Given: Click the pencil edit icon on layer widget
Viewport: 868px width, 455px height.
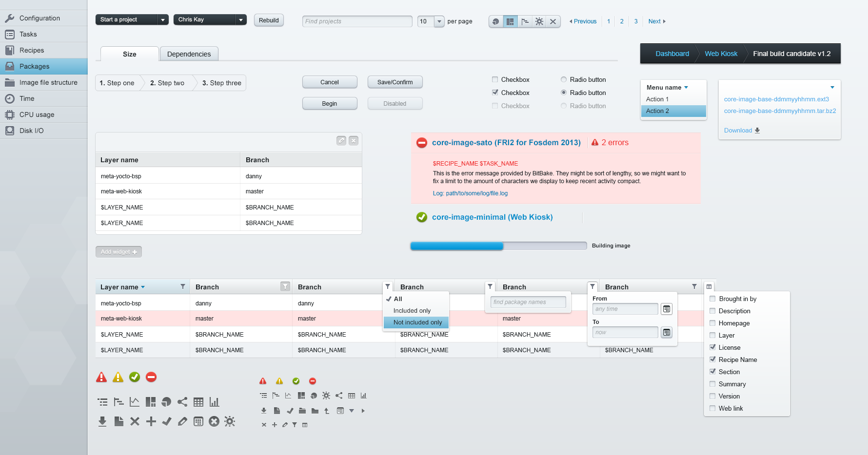Looking at the screenshot, I should (x=341, y=141).
